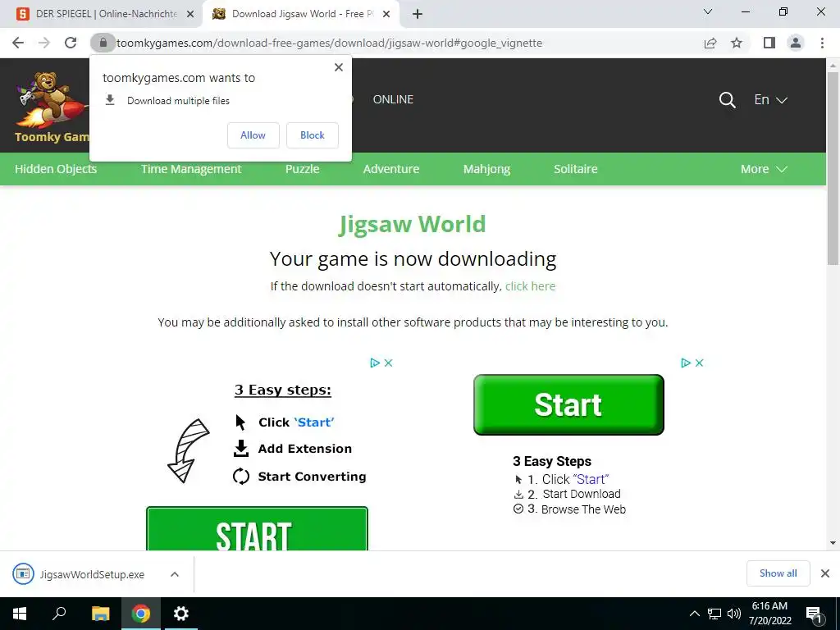Click the flat green START banner button
840x630 pixels.
(257, 529)
